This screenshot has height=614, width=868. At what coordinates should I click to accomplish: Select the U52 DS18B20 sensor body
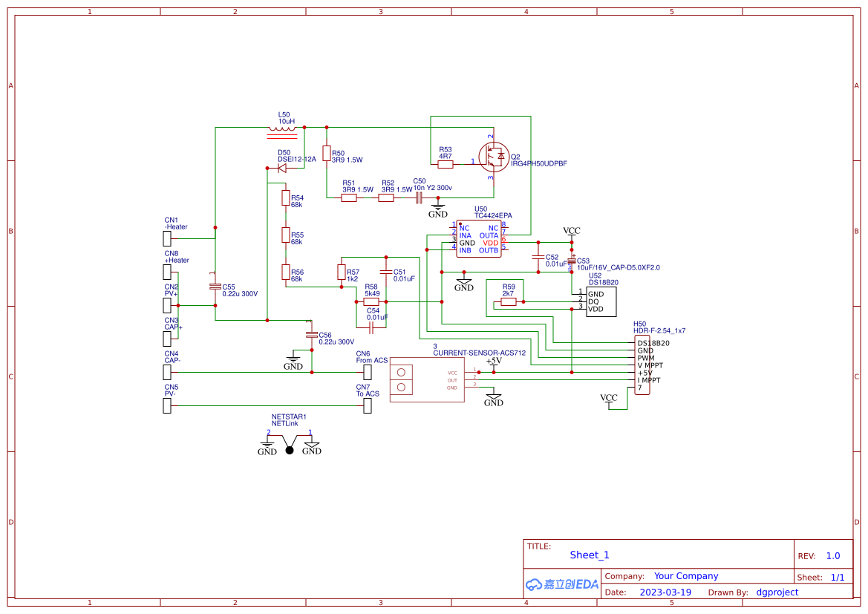pos(601,301)
